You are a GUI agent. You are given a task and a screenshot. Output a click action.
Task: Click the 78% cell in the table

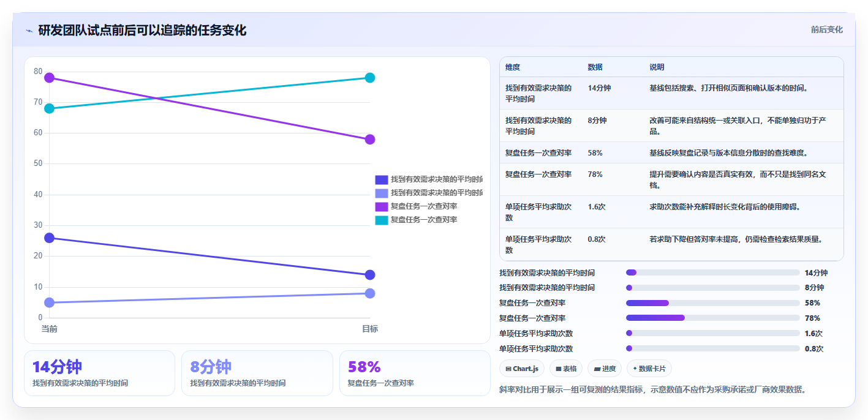pos(595,174)
